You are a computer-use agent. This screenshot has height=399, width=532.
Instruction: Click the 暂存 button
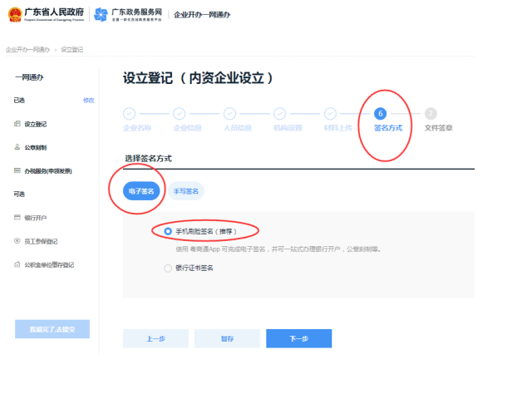pos(227,338)
